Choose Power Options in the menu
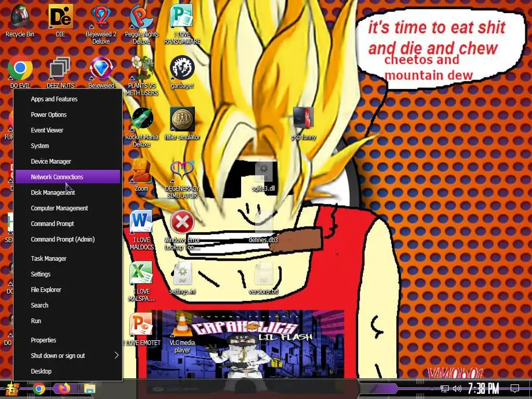This screenshot has height=399, width=532. [x=68, y=115]
